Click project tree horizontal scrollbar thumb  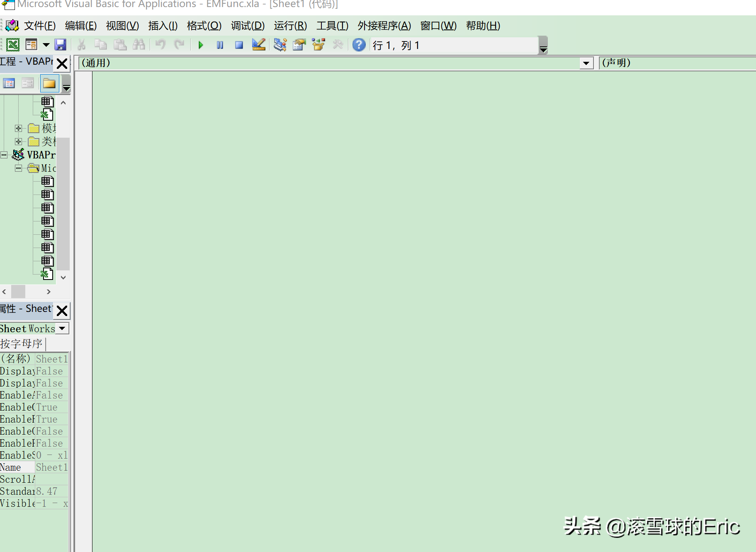tap(18, 292)
